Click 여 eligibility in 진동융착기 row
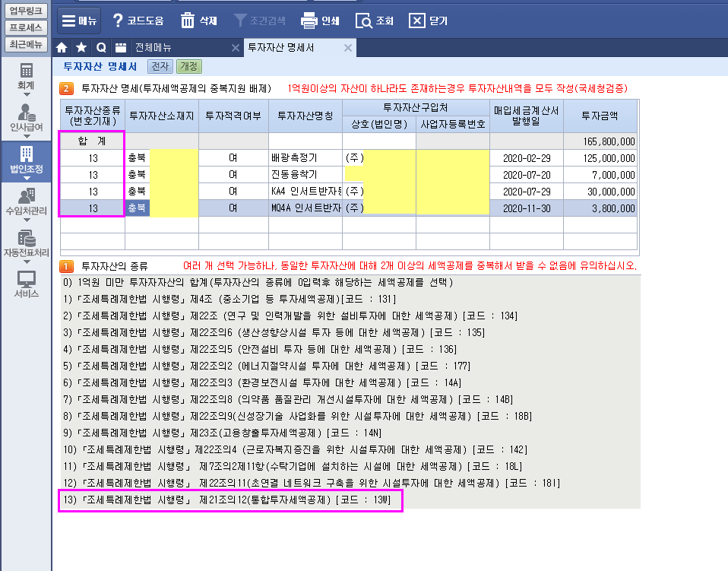728x571 pixels. (x=233, y=175)
